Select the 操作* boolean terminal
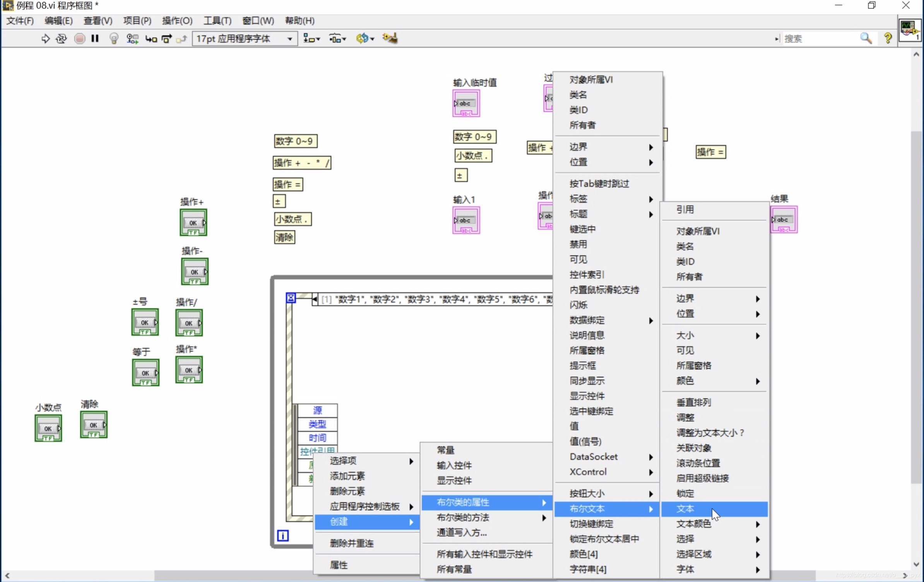924x582 pixels. pyautogui.click(x=189, y=370)
